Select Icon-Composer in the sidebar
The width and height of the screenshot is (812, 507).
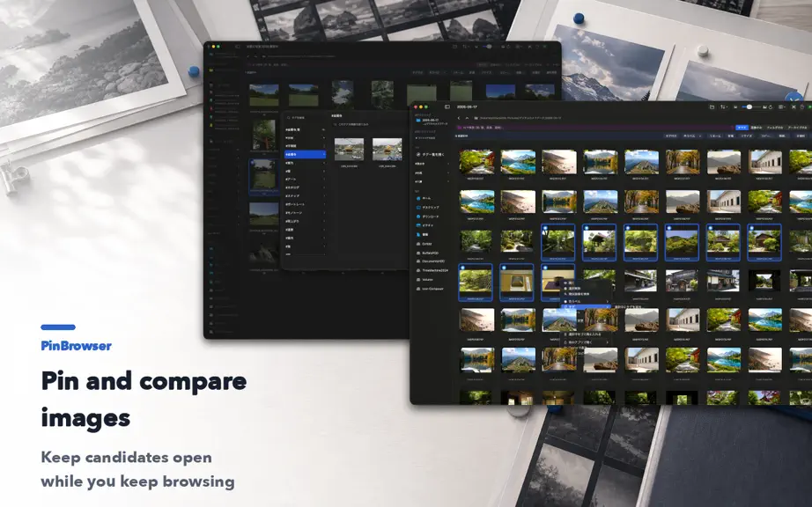[x=431, y=289]
